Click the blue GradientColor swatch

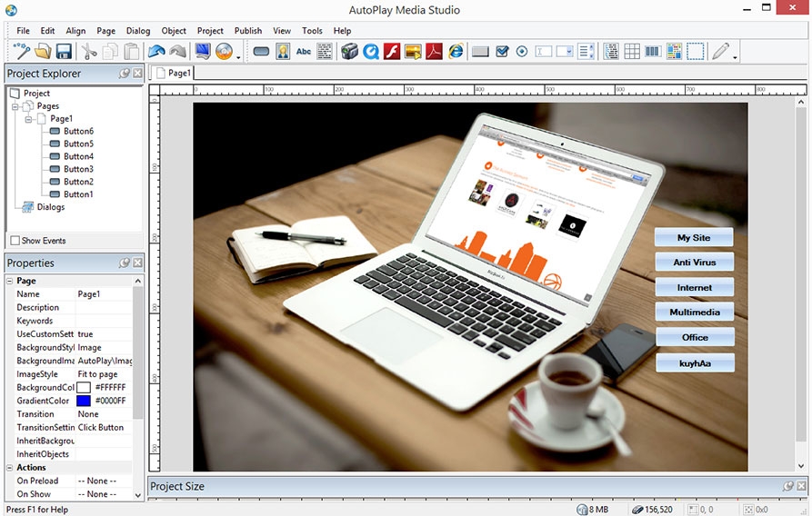[84, 401]
